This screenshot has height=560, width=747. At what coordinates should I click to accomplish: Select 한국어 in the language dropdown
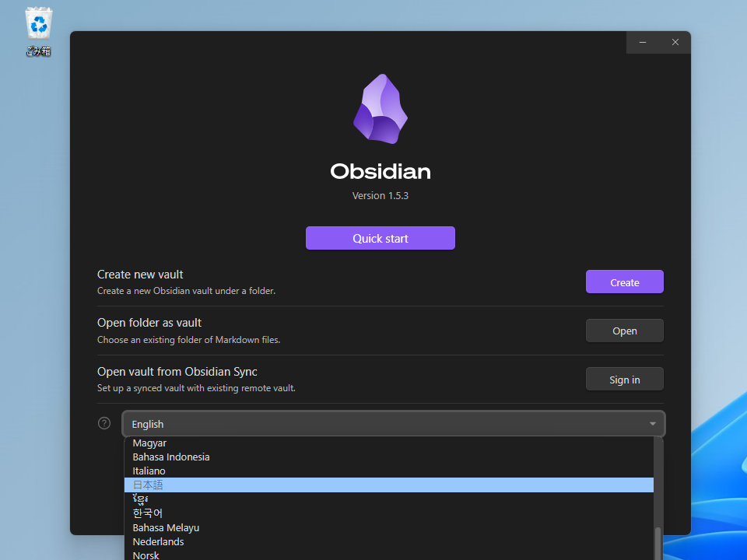click(149, 513)
